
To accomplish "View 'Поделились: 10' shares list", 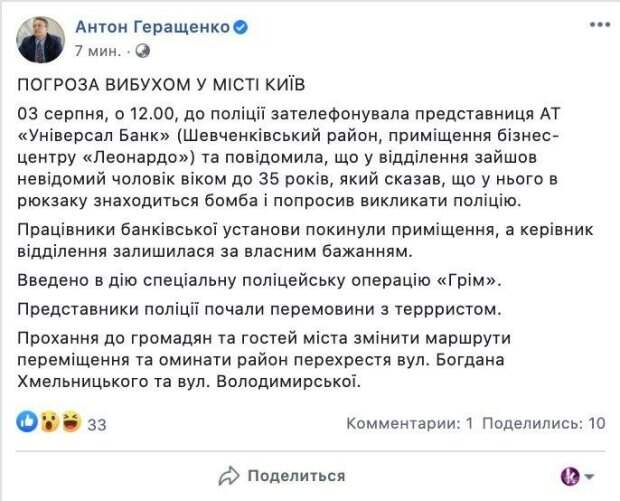I will coord(547,423).
